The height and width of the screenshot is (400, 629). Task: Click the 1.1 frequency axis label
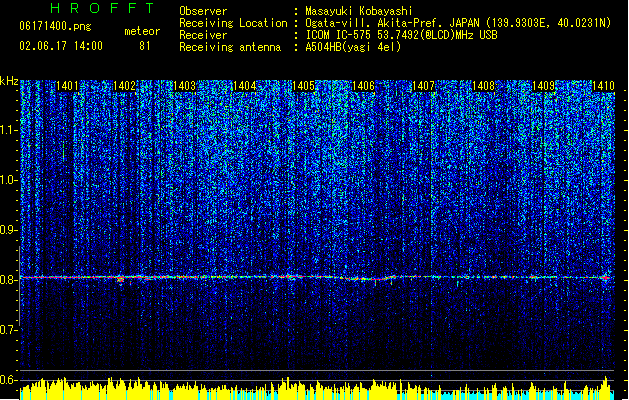(8, 130)
